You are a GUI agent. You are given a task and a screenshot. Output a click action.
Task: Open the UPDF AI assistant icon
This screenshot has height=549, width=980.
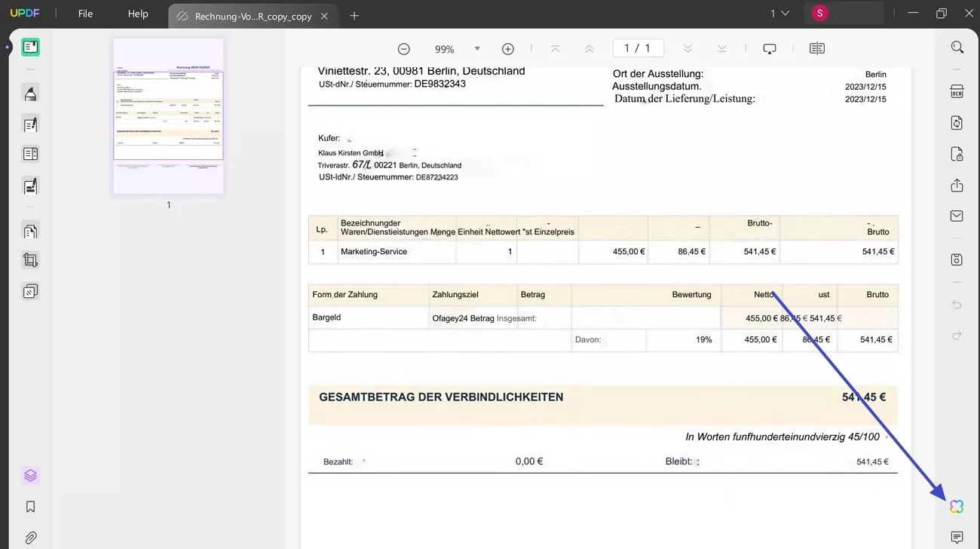coord(956,506)
